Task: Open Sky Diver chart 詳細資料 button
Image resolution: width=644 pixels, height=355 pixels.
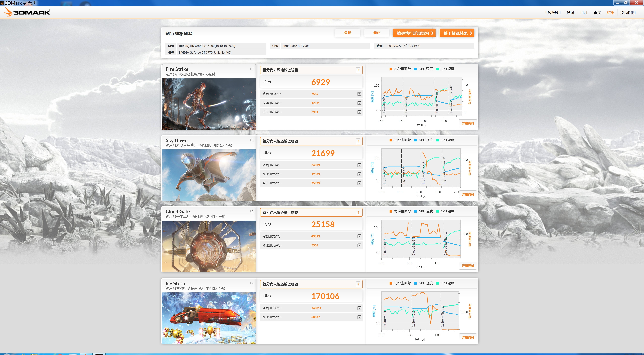Action: pyautogui.click(x=468, y=194)
